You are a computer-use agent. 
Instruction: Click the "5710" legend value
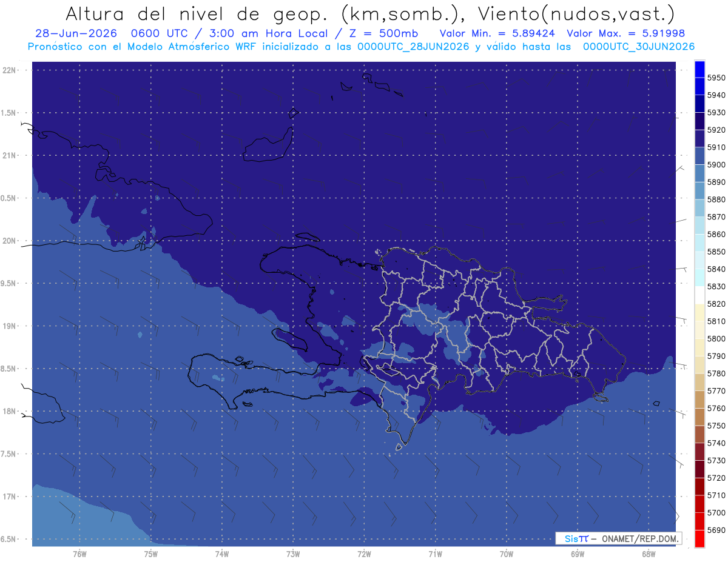[x=716, y=495]
